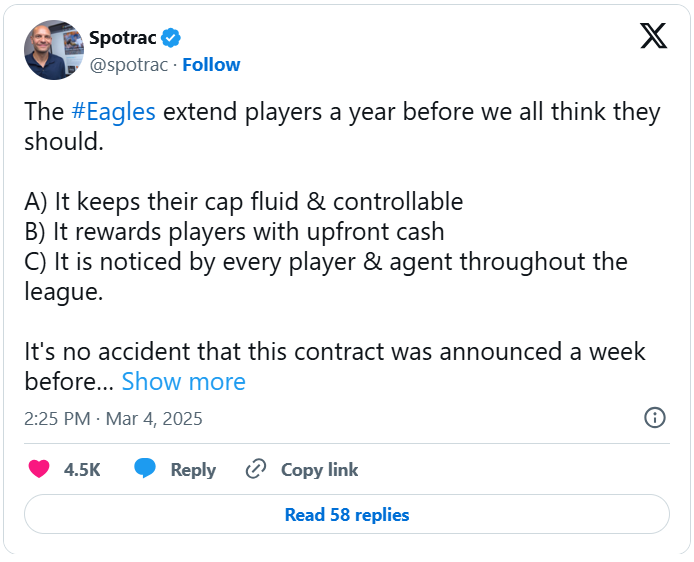The width and height of the screenshot is (694, 562).
Task: Open the 2:25 PM Mar 4, 2025 timestamp
Action: [113, 418]
